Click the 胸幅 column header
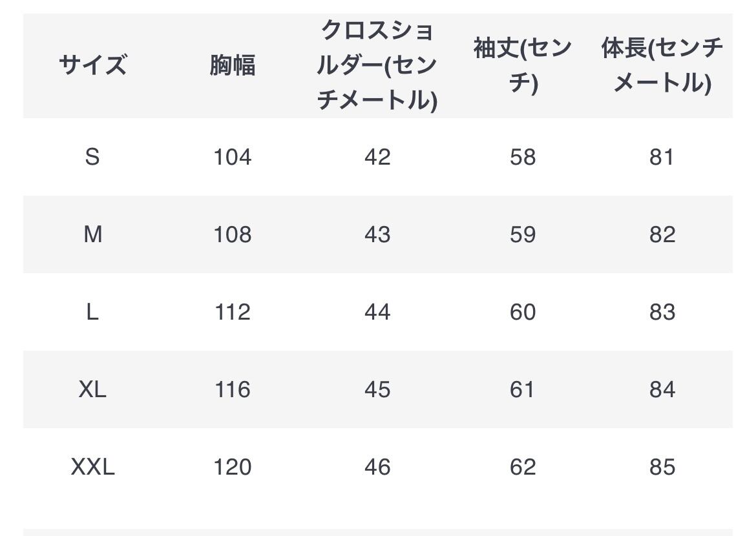The image size is (756, 536). coord(233,65)
